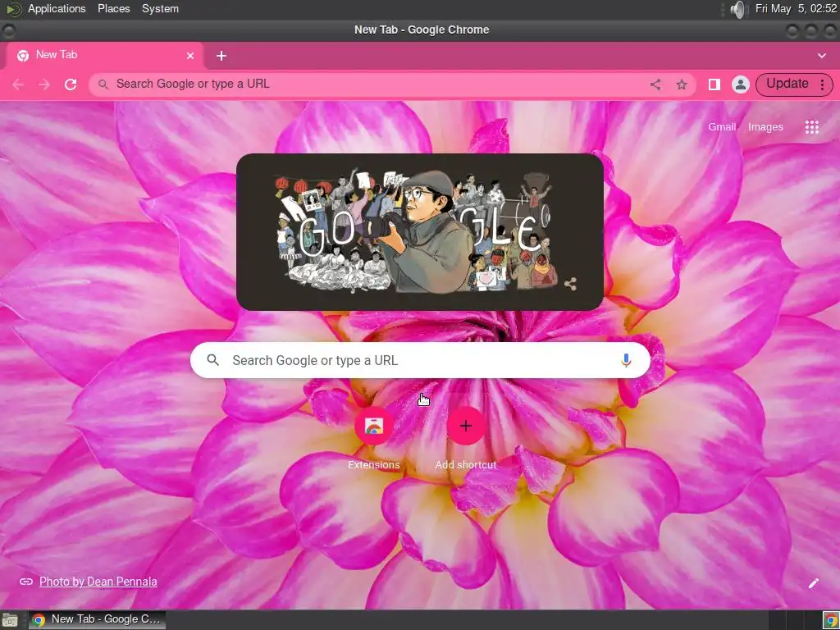Screen dimensions: 840x630
Task: Open the side panel icon
Action: [714, 84]
